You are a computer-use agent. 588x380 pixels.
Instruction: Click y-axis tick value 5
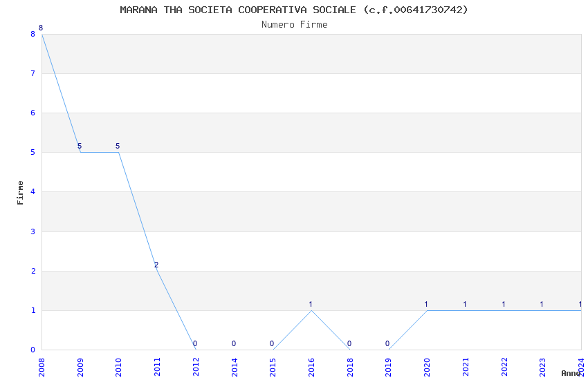click(x=33, y=153)
